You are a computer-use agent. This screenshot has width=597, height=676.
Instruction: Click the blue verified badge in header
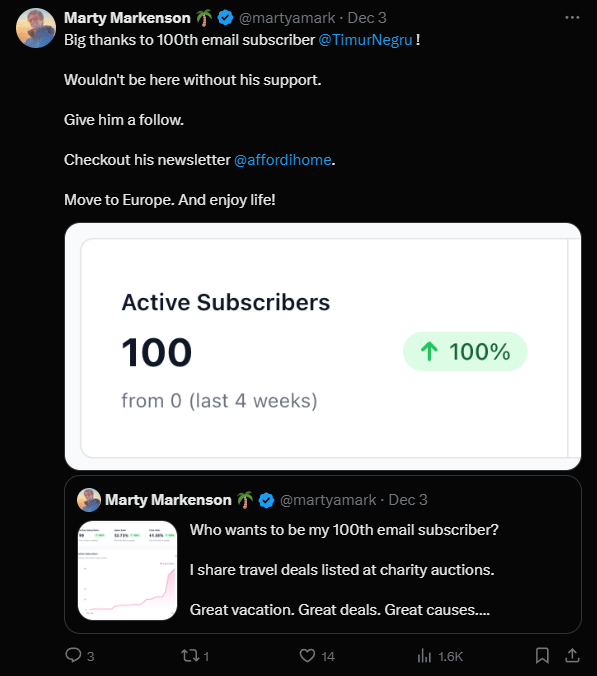tap(225, 18)
